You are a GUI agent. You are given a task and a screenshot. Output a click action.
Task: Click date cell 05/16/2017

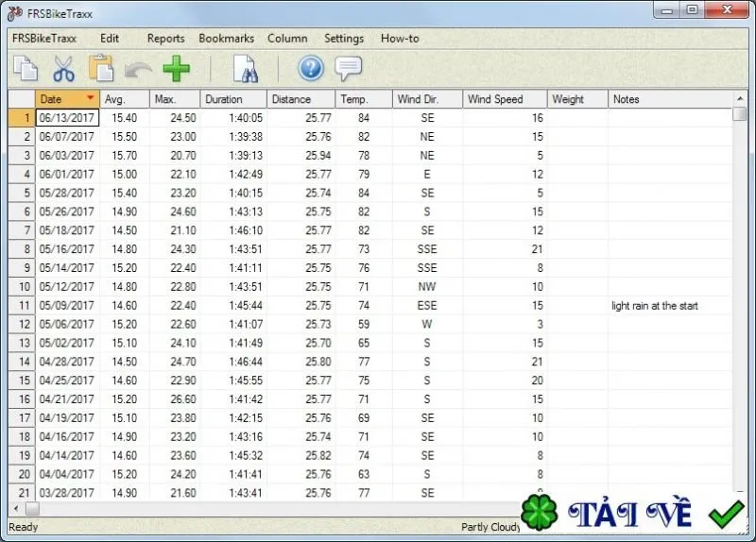[x=67, y=249]
